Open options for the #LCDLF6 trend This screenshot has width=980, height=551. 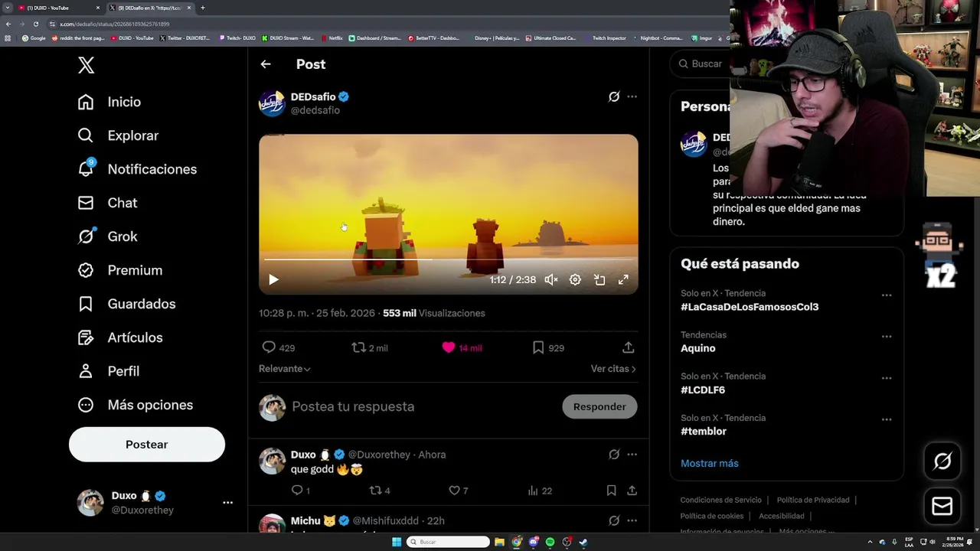[x=887, y=378]
